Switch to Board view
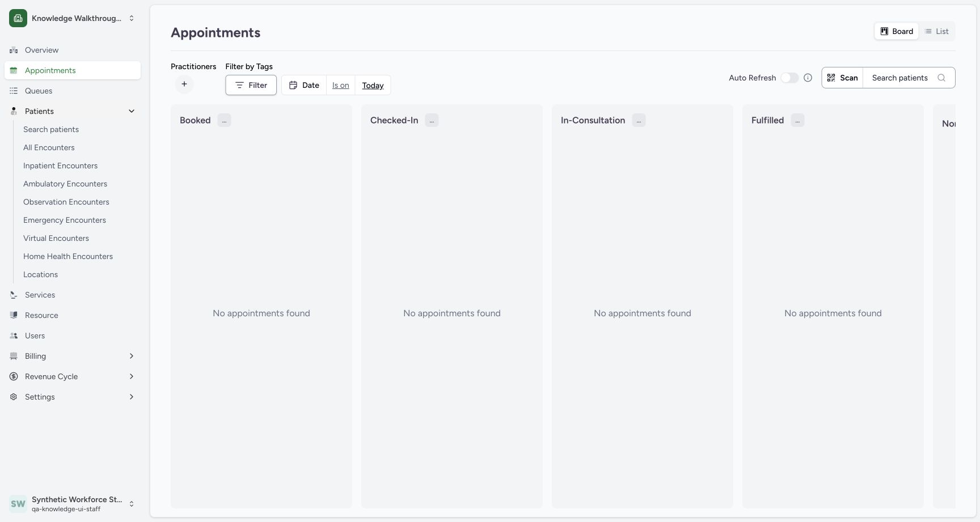This screenshot has width=980, height=522. pos(897,31)
